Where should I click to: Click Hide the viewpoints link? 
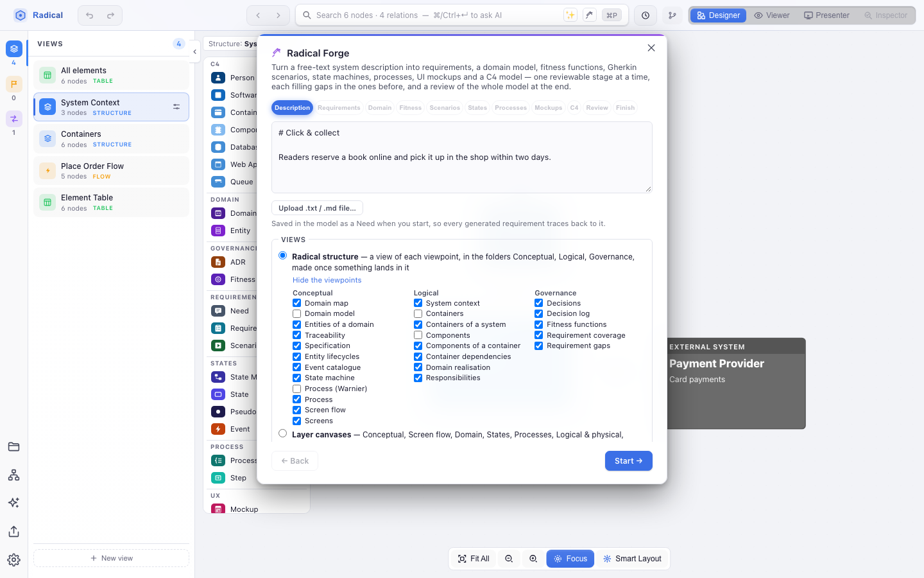coord(327,280)
